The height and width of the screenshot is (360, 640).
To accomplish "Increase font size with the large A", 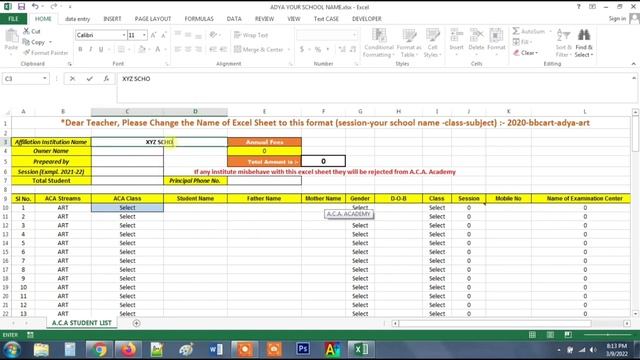I will pyautogui.click(x=153, y=35).
